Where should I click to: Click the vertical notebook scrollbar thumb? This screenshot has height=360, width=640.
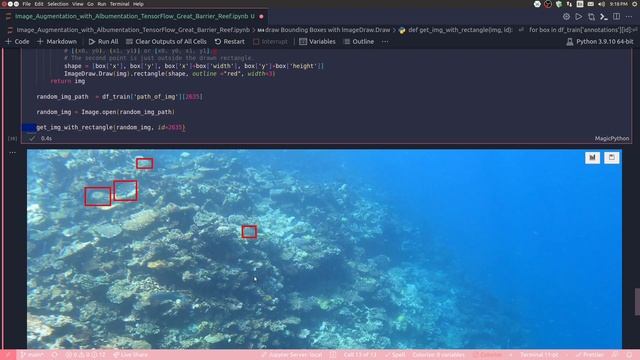tap(637, 302)
